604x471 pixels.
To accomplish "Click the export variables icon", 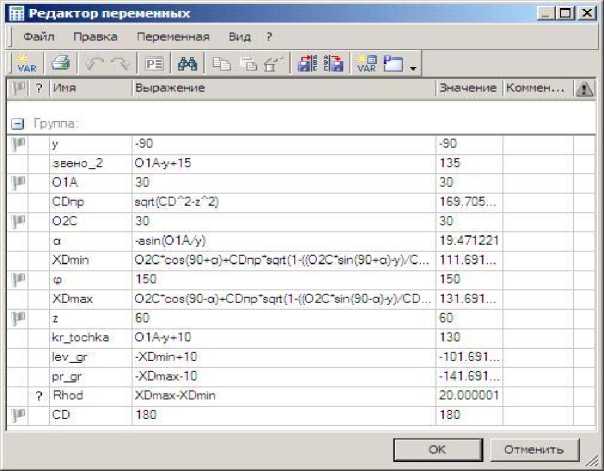I will pos(333,63).
